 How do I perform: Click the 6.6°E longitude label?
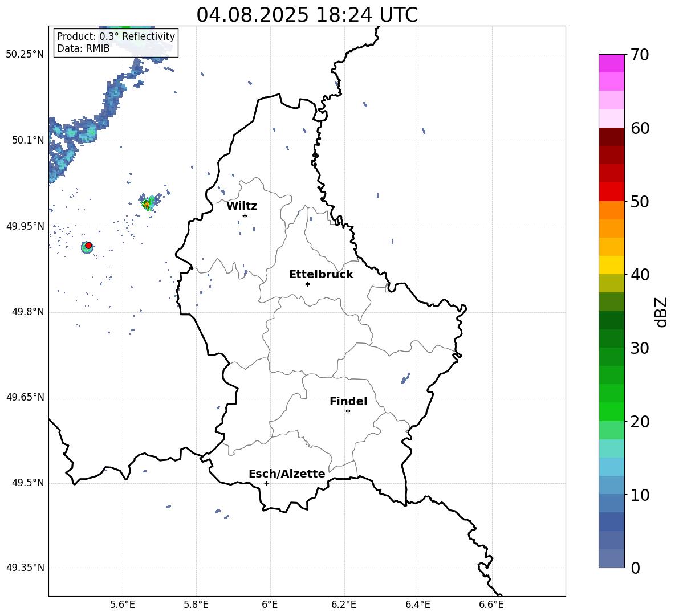[x=491, y=605]
